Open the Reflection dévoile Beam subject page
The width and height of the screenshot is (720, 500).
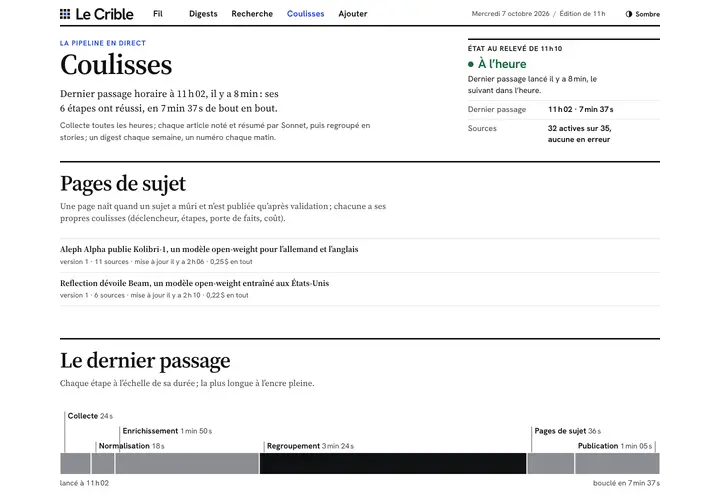pyautogui.click(x=194, y=283)
